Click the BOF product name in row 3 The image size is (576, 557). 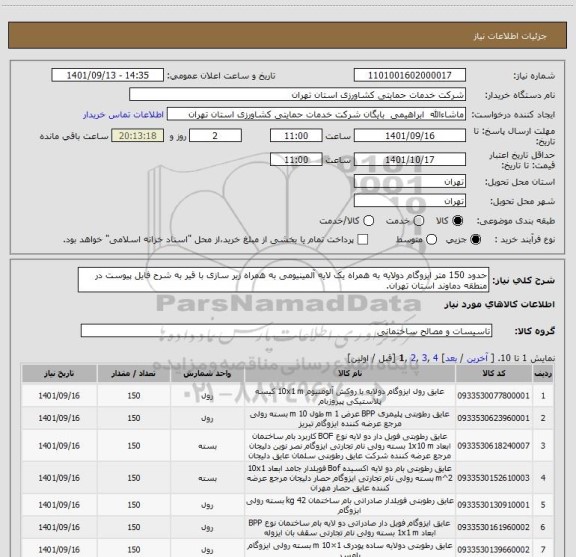(349, 446)
